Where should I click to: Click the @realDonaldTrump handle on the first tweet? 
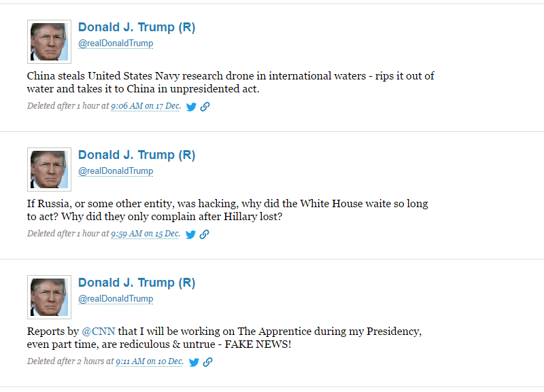tap(116, 43)
